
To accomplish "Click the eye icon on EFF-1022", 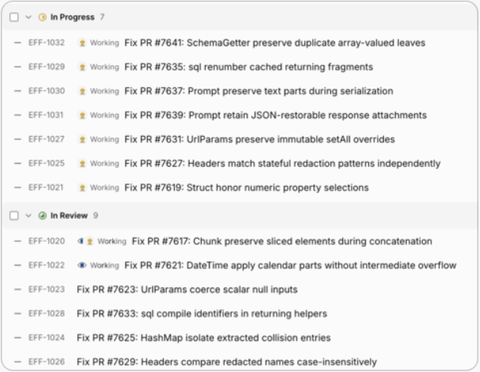I will point(82,265).
